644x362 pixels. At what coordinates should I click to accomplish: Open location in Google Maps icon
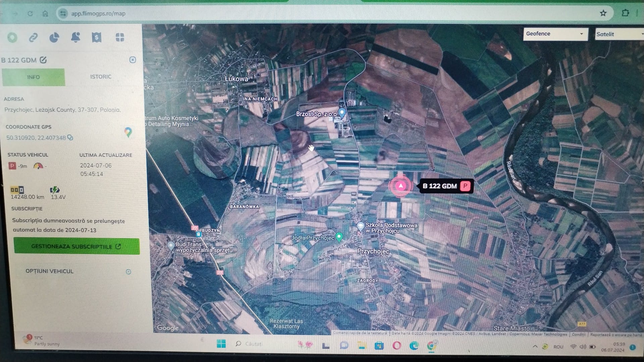pyautogui.click(x=128, y=132)
